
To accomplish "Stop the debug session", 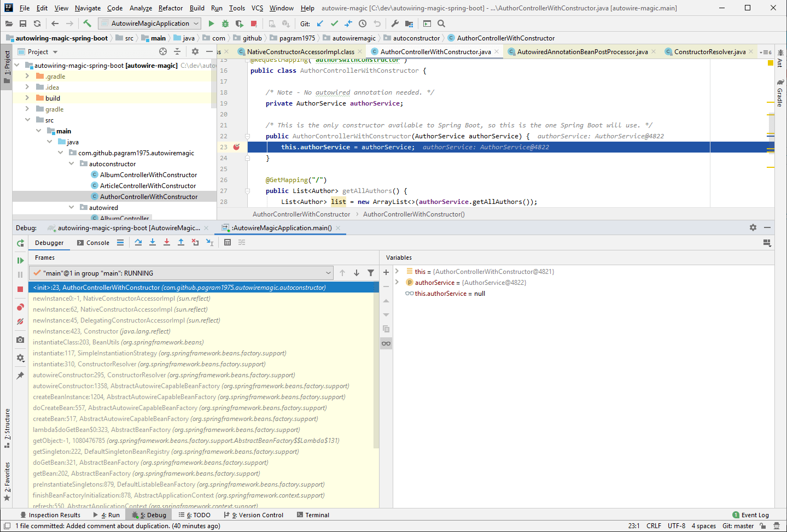I will [x=20, y=288].
